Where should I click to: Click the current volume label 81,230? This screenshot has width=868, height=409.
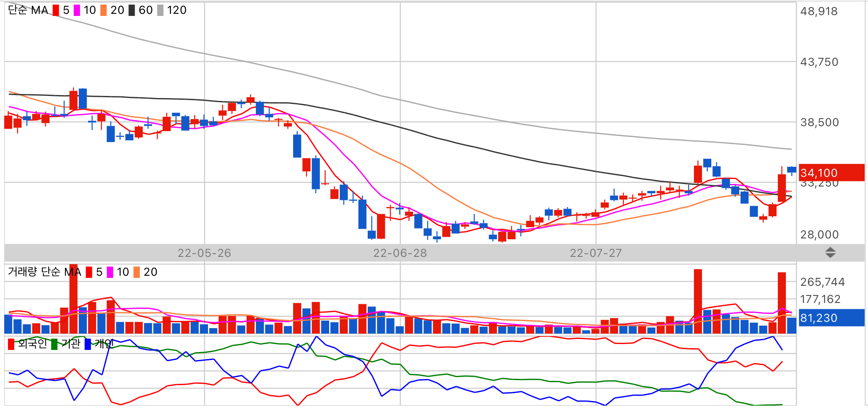pyautogui.click(x=832, y=318)
